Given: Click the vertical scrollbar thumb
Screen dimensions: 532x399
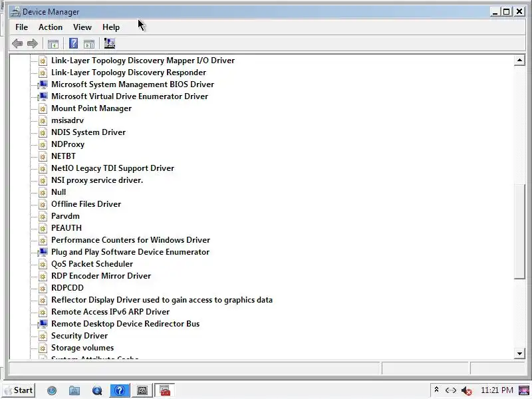Looking at the screenshot, I should 519,231.
